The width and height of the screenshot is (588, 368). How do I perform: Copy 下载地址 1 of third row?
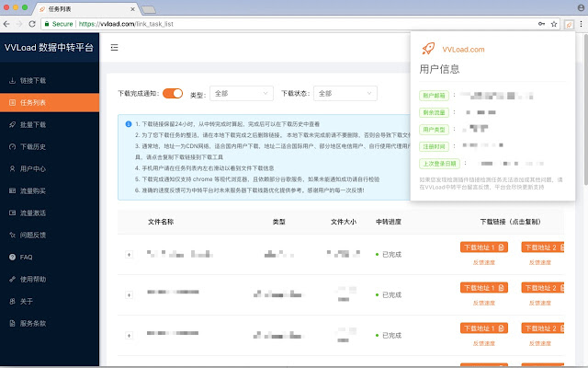coord(484,328)
